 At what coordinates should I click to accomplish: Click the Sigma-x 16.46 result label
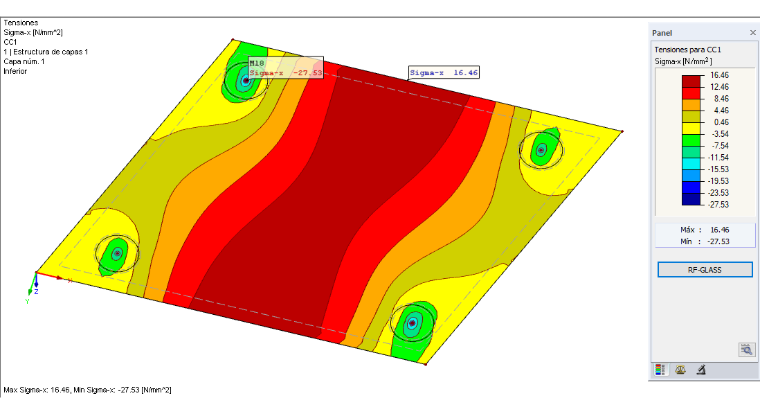pos(444,73)
